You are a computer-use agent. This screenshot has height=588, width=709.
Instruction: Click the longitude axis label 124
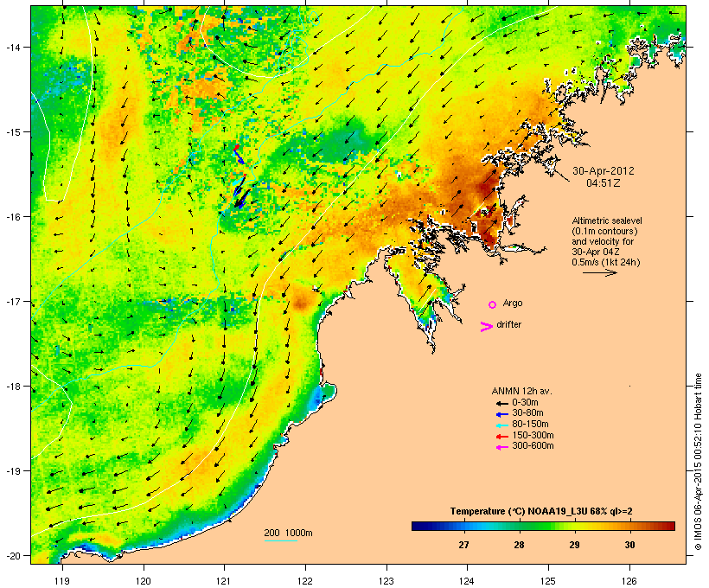467,581
